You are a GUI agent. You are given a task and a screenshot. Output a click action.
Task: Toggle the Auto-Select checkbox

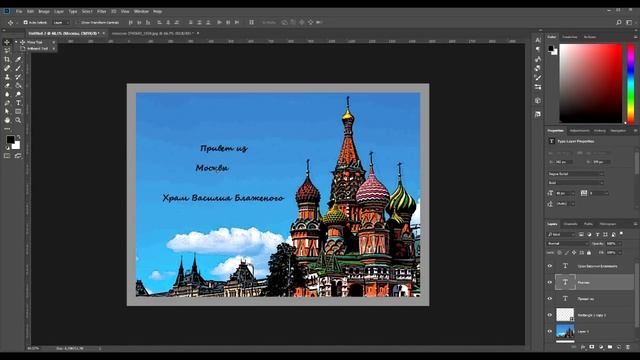[x=25, y=22]
